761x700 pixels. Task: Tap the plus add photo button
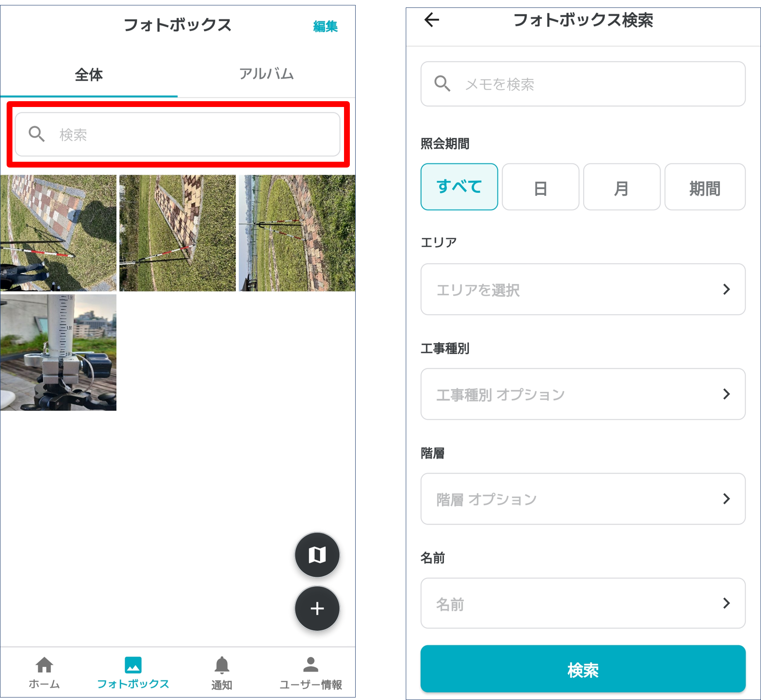click(x=317, y=608)
